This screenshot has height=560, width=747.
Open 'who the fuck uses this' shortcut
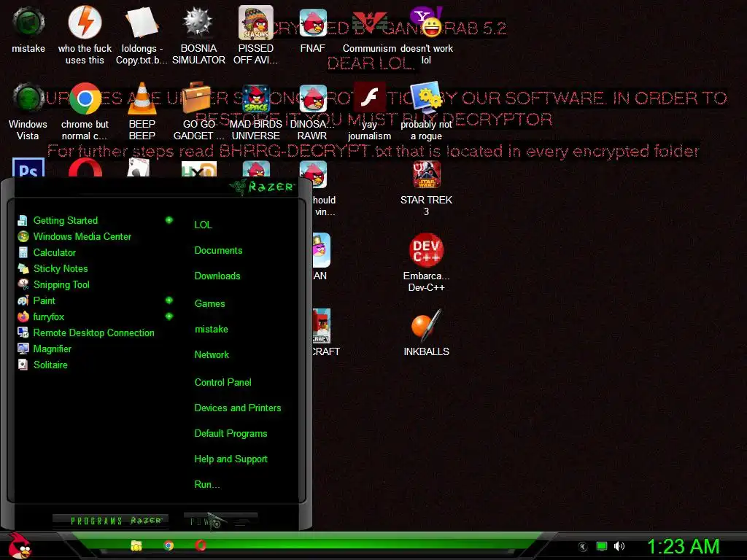point(85,36)
